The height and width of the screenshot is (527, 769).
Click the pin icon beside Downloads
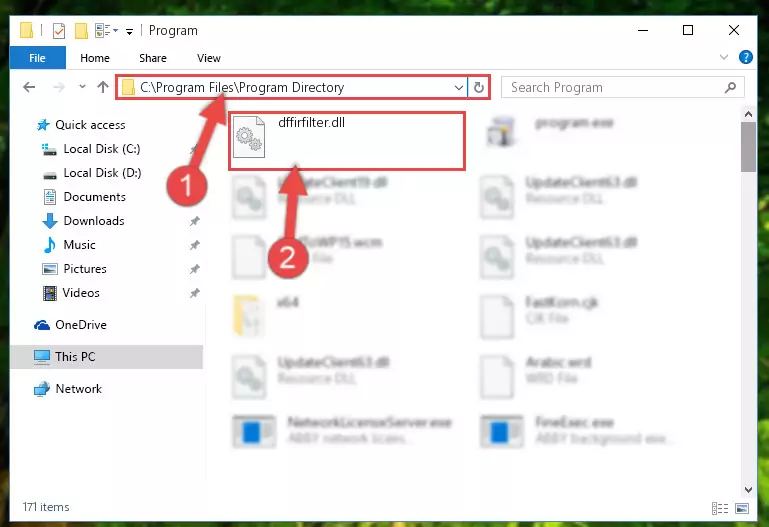tap(195, 221)
